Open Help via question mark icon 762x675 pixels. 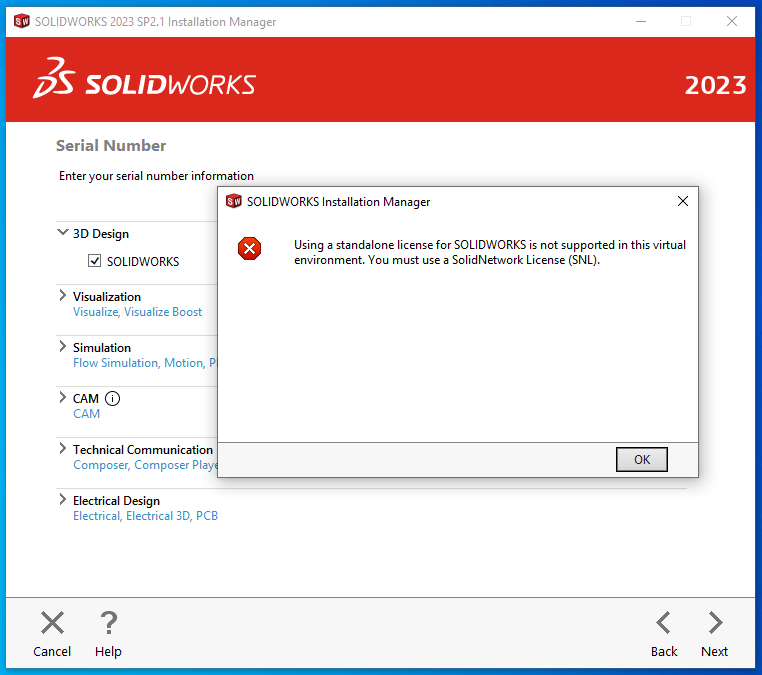coord(108,623)
